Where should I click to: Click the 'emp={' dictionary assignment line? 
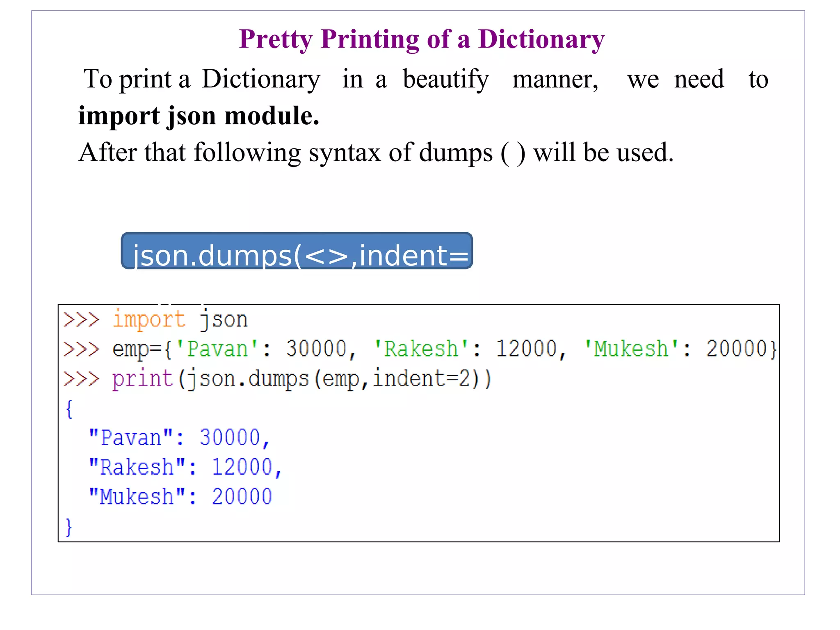(420, 349)
